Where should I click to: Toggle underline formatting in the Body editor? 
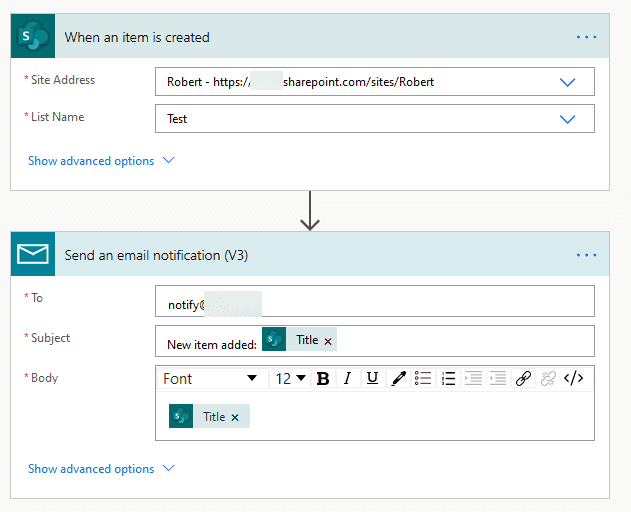(372, 378)
